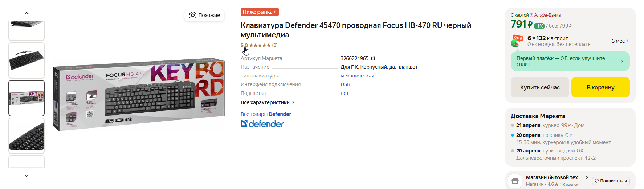Click the Подписаться button
The height and width of the screenshot is (189, 644).
tap(611, 181)
